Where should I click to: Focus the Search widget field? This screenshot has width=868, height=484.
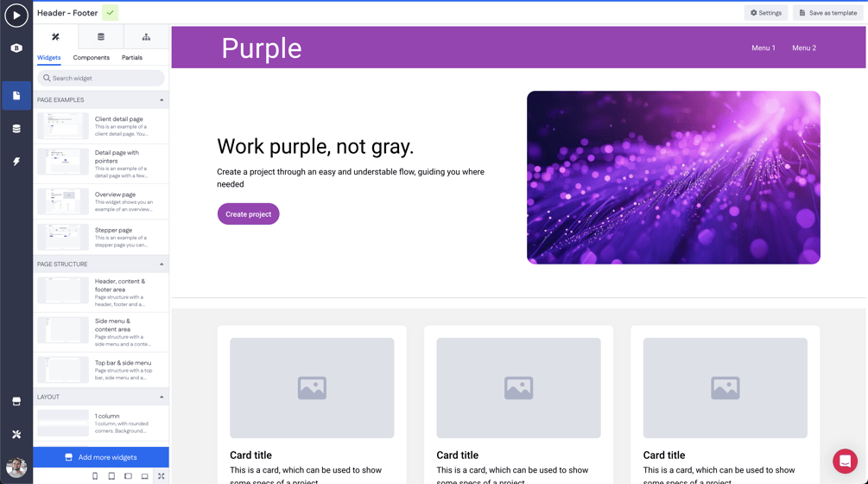pos(101,78)
